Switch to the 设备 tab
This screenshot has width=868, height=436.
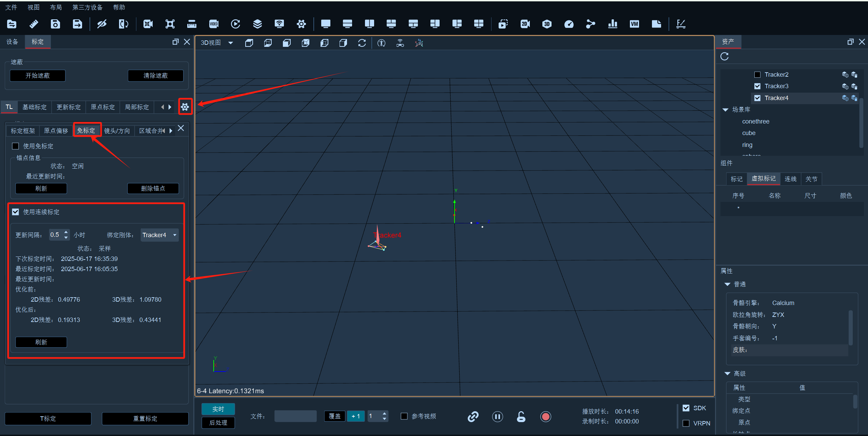(x=12, y=42)
